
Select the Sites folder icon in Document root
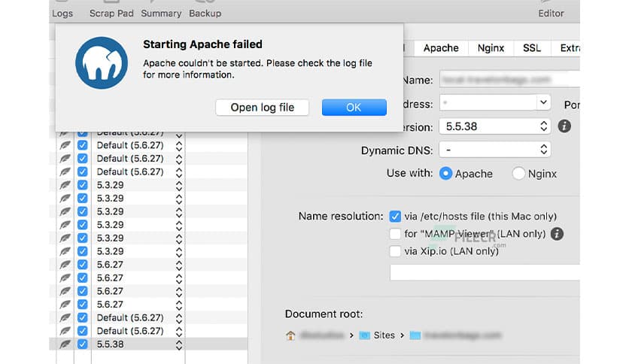click(364, 335)
